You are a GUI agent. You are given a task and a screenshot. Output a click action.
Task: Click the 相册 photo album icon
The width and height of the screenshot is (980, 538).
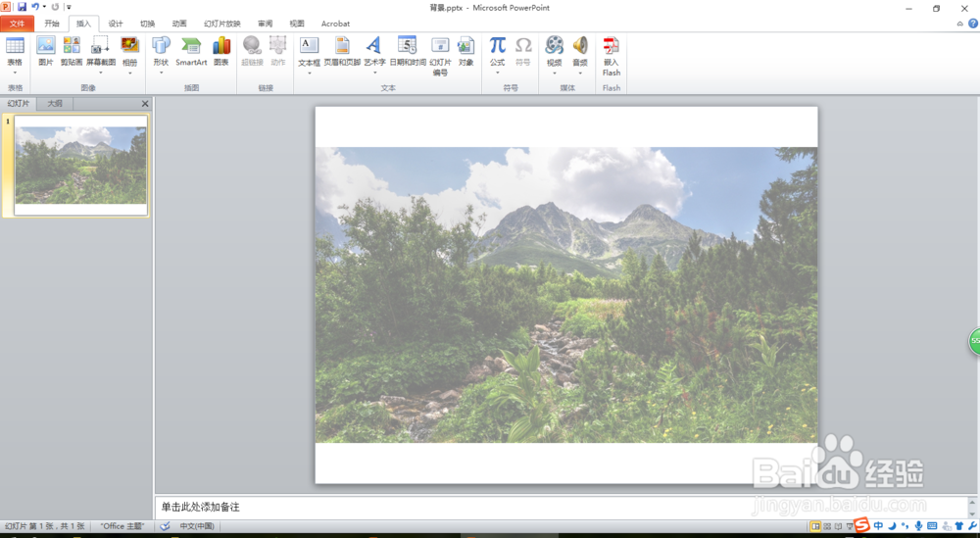[130, 45]
